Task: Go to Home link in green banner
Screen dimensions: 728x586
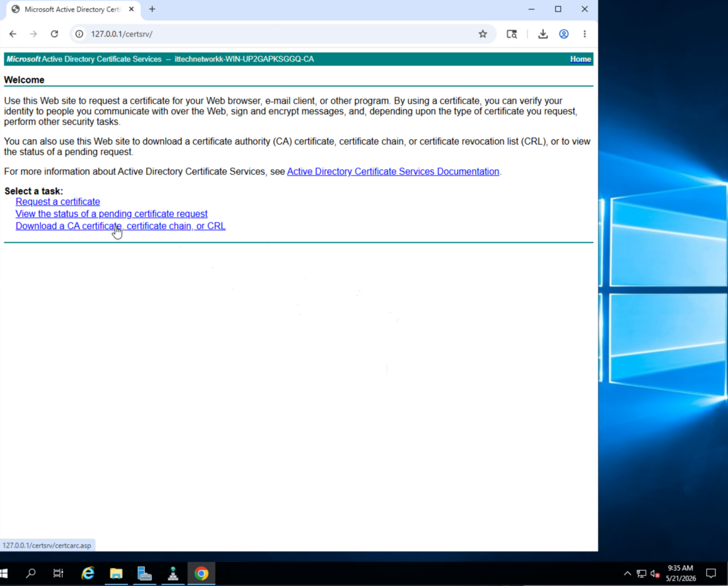Action: pos(580,59)
